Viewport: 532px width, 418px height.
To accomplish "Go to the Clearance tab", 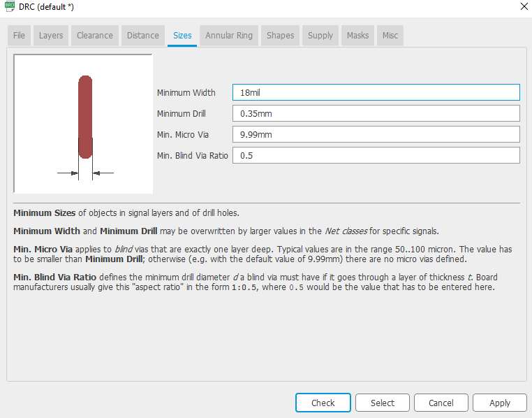I will pyautogui.click(x=95, y=36).
